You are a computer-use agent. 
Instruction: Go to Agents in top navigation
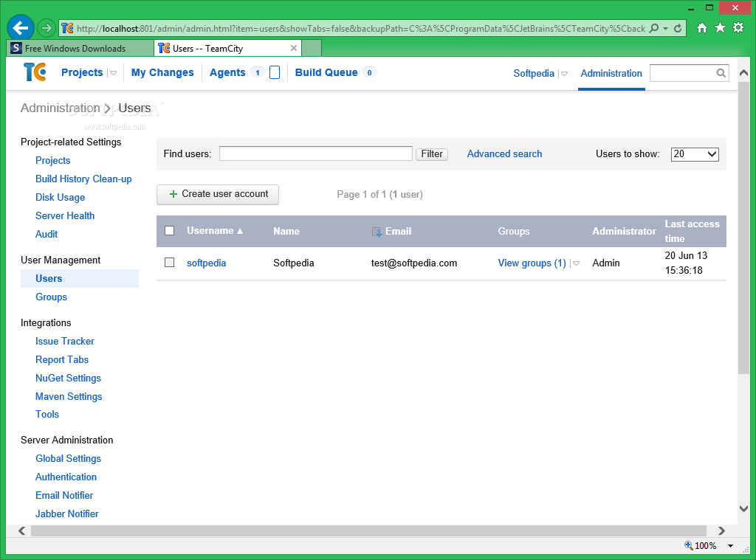coord(227,72)
